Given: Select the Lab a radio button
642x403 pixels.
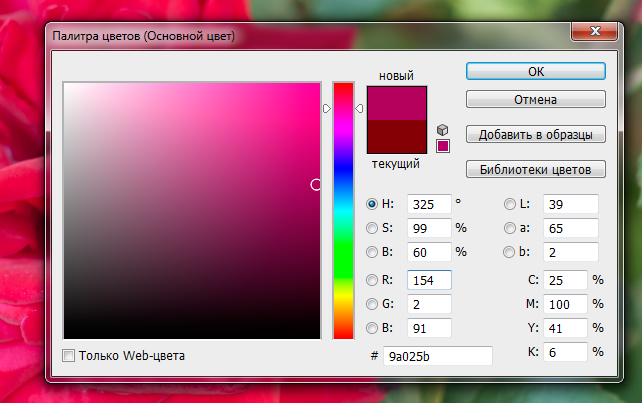Looking at the screenshot, I should pyautogui.click(x=509, y=228).
